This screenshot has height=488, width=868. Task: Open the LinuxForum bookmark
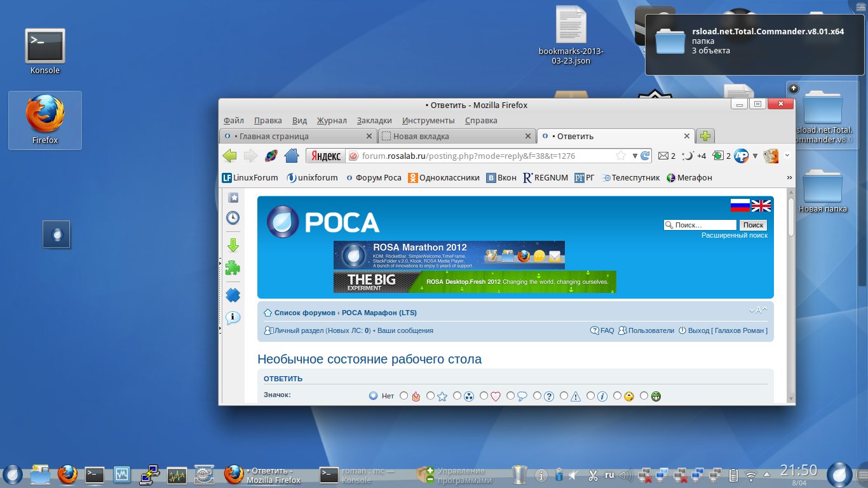(x=250, y=178)
